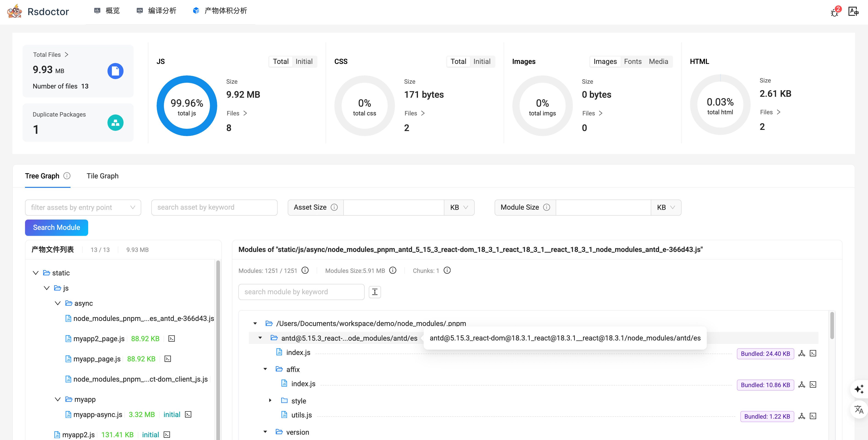Open 产物体积分析 menu item
This screenshot has width=868, height=440.
(x=220, y=11)
